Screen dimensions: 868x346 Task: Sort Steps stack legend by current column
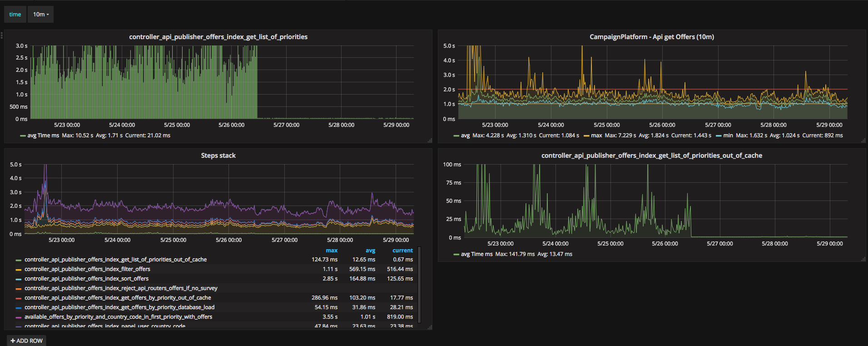point(402,251)
